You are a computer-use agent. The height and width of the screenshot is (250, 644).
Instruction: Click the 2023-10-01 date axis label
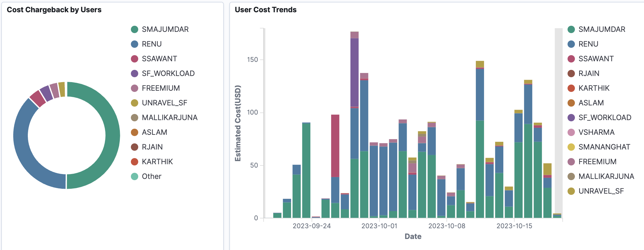point(379,226)
